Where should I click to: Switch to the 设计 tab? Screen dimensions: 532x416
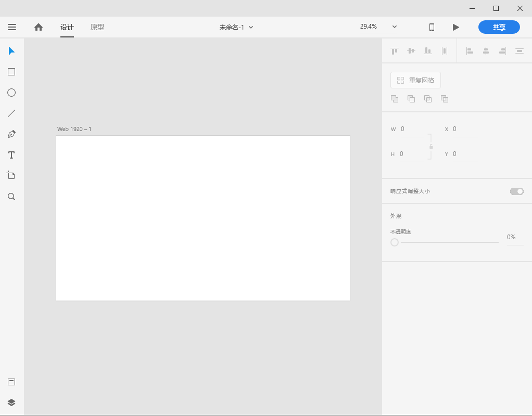pos(67,27)
